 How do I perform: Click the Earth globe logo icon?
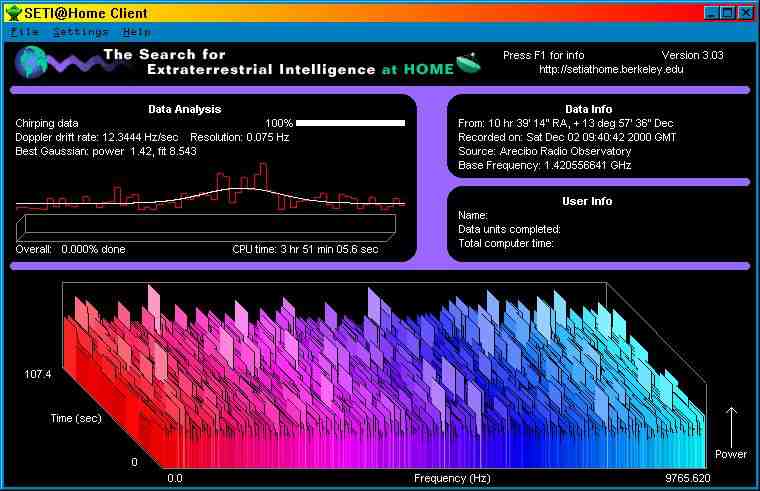31,62
